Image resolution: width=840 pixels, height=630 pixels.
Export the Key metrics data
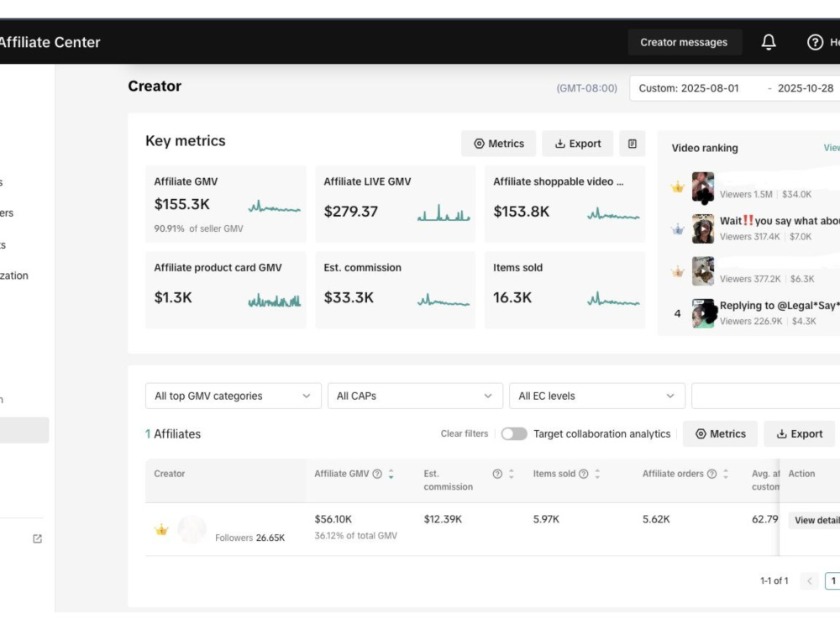coord(578,144)
